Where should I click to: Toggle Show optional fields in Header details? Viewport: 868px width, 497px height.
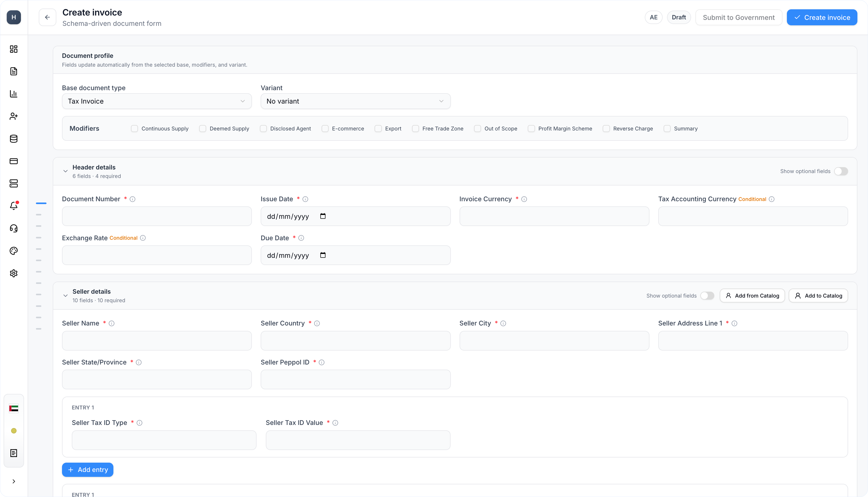[841, 171]
